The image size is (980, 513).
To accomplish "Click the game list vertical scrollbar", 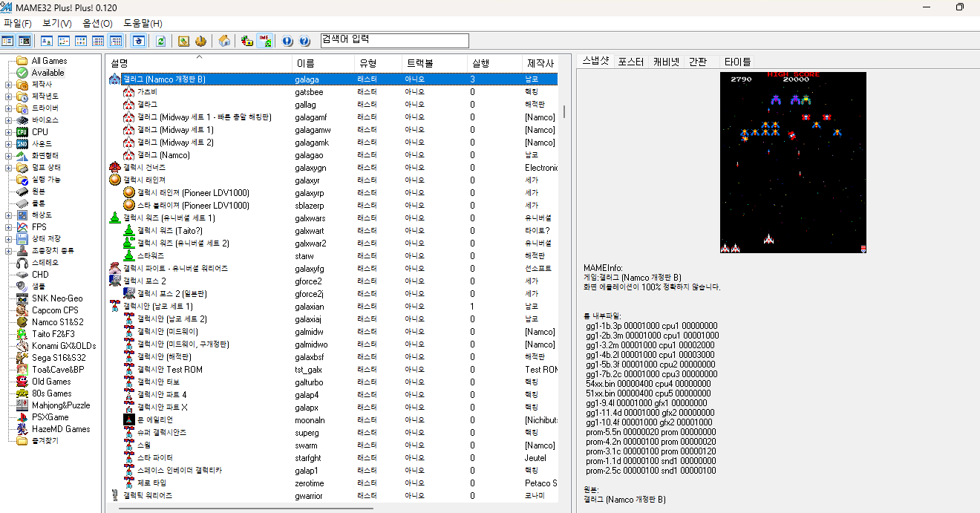I will (x=564, y=223).
